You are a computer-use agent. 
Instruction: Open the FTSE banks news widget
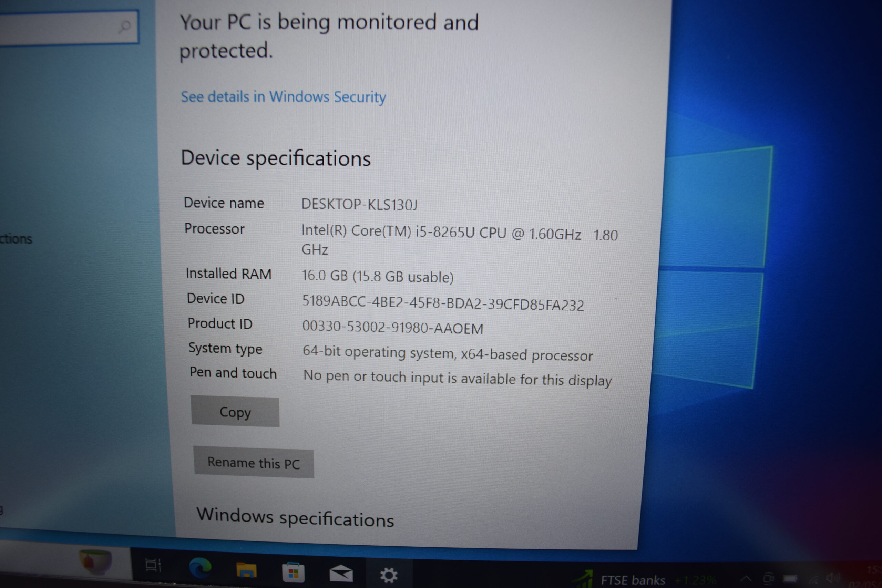(644, 579)
